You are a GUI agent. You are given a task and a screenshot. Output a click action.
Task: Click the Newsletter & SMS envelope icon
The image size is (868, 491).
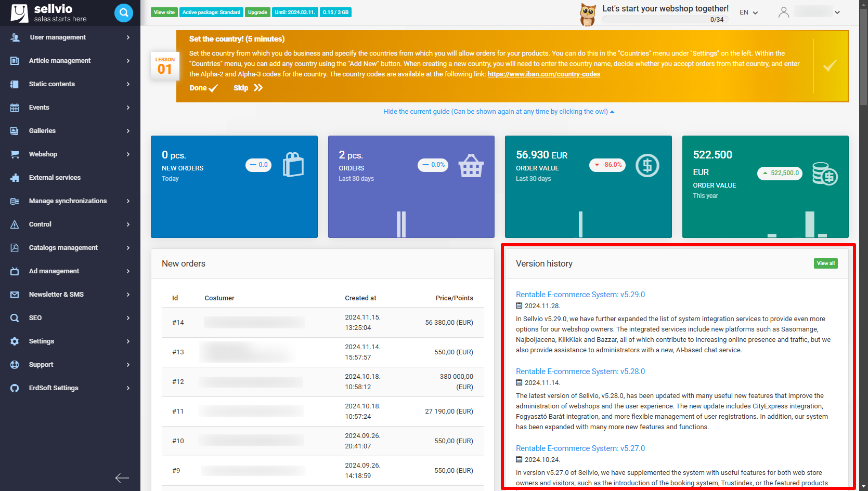14,294
